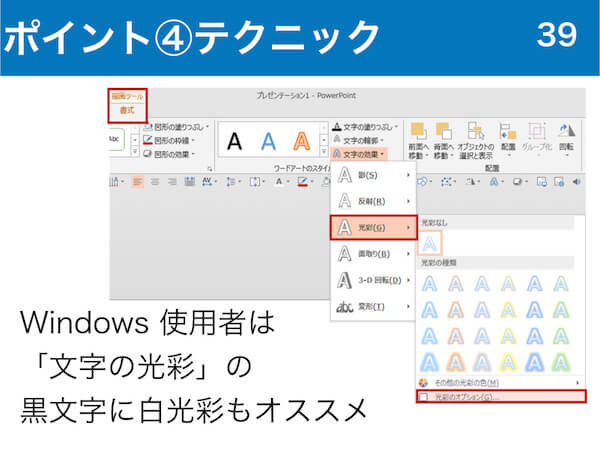The width and height of the screenshot is (600, 450).
Task: Click the slide number 39
Action: 556,34
